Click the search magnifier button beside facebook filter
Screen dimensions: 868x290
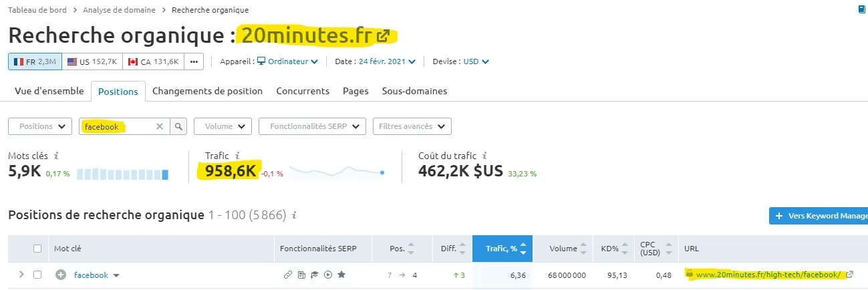tap(178, 126)
